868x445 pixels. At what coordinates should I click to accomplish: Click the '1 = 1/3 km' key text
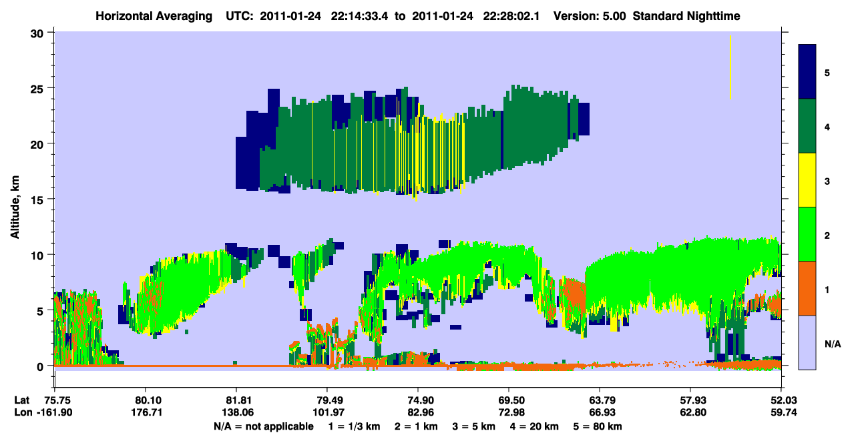355,426
